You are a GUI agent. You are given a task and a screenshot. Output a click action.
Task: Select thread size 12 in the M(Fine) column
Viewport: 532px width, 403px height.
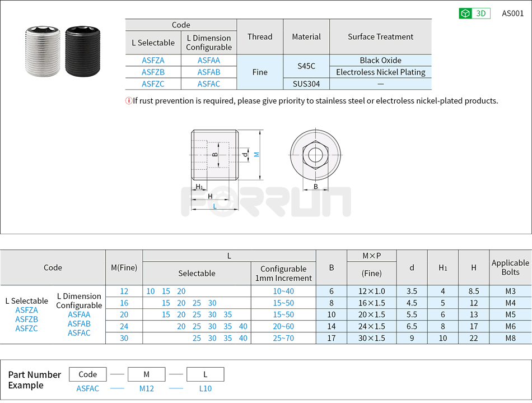pyautogui.click(x=124, y=291)
